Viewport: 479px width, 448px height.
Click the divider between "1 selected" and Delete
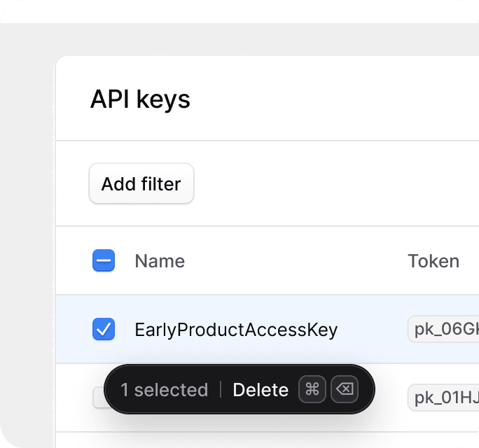(221, 389)
